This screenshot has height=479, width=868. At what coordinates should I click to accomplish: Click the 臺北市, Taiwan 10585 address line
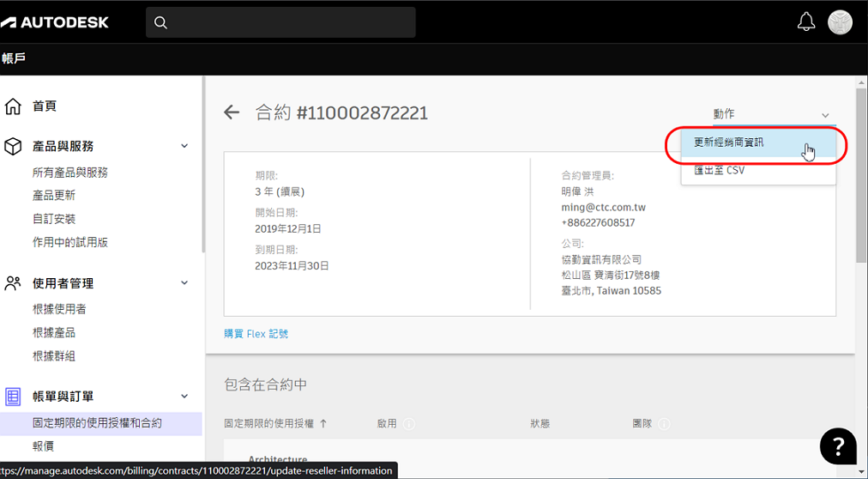click(x=612, y=291)
